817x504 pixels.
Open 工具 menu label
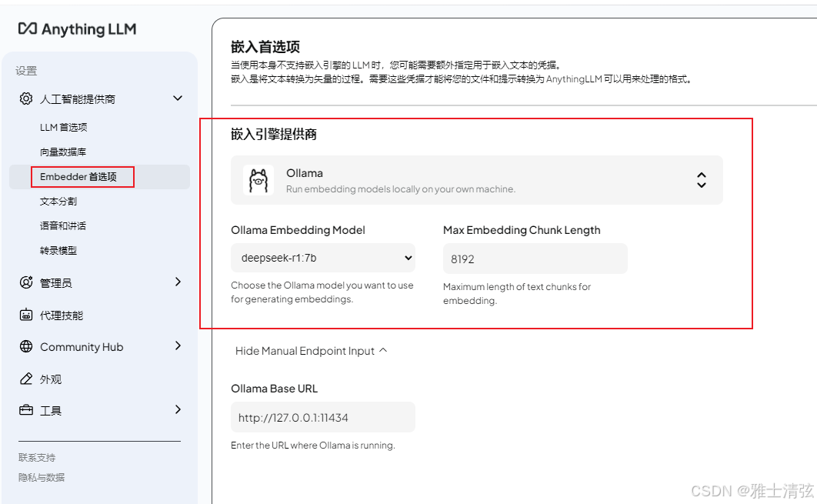51,411
